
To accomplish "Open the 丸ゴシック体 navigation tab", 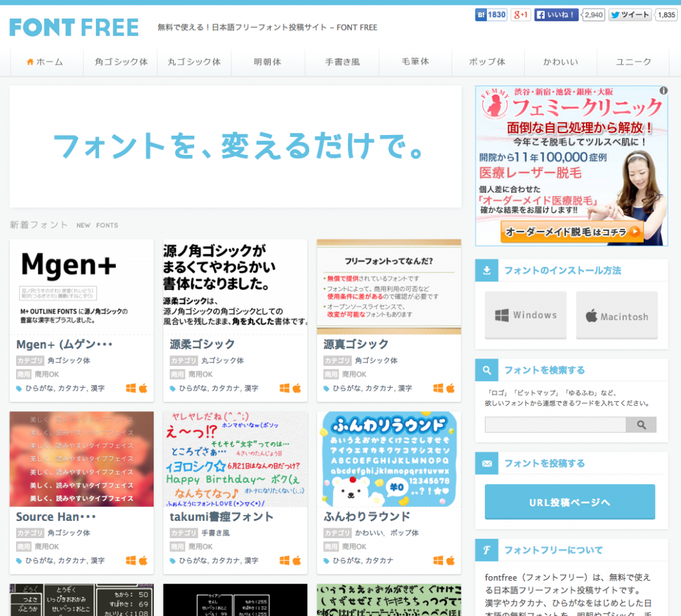I will (194, 62).
